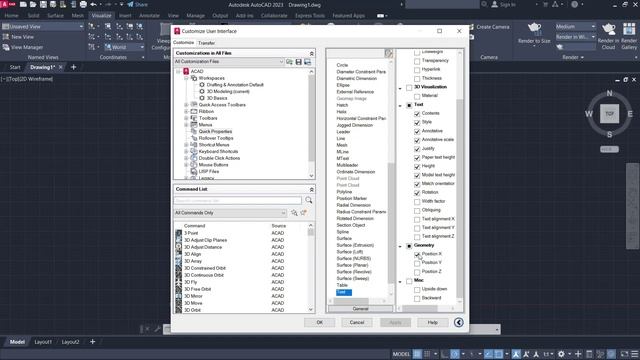Click the TOP face of the ViewCube

point(609,113)
